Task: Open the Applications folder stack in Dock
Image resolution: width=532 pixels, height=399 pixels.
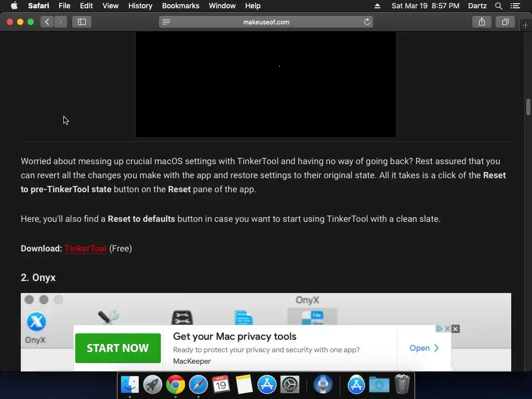Action: point(356,384)
